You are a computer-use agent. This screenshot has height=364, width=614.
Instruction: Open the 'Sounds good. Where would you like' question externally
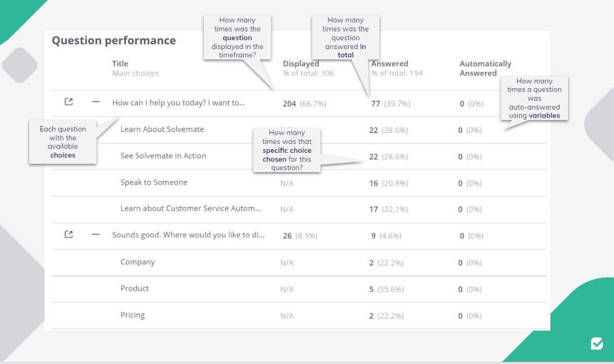pos(68,235)
